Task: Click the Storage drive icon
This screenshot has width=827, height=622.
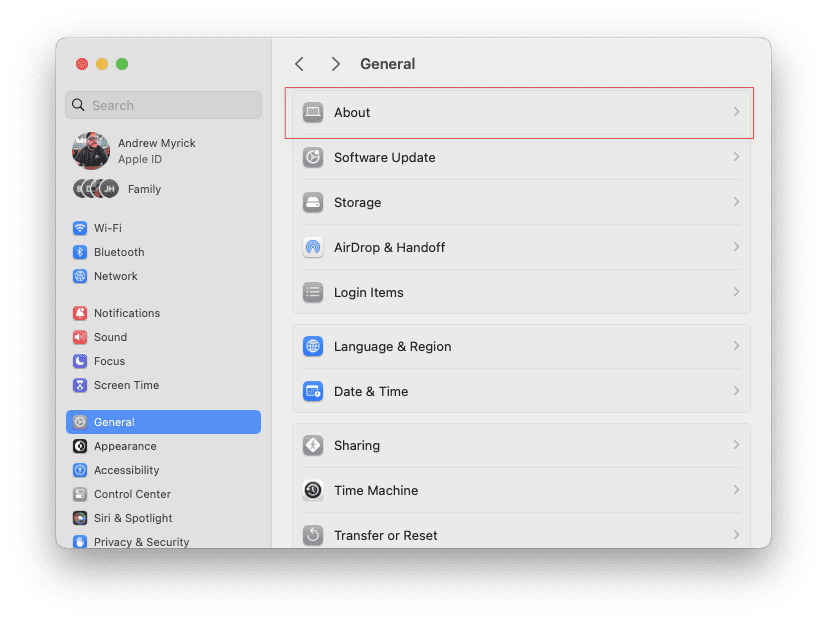Action: coord(313,203)
